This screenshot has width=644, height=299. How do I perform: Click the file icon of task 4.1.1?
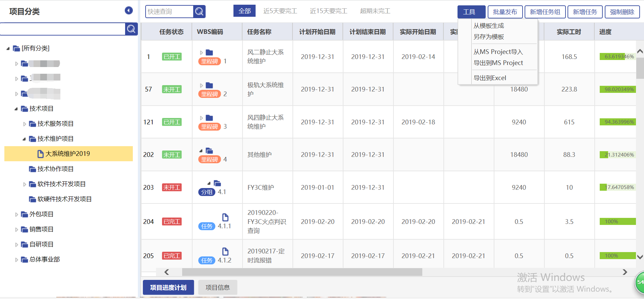click(225, 217)
